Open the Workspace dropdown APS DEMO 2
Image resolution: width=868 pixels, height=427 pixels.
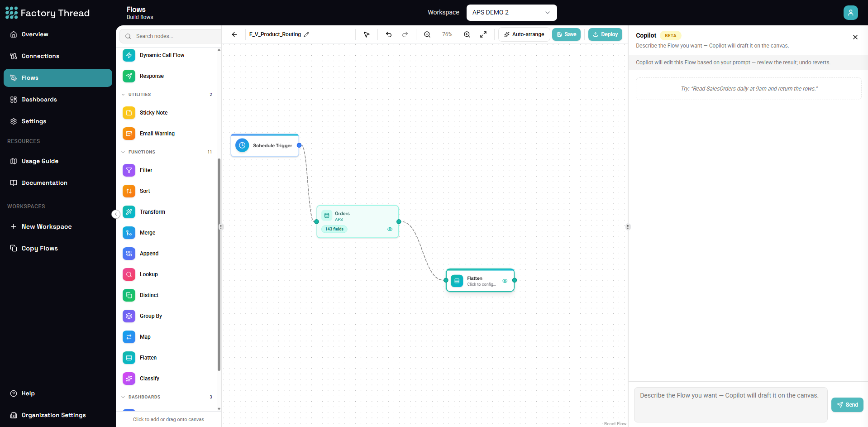pyautogui.click(x=511, y=12)
